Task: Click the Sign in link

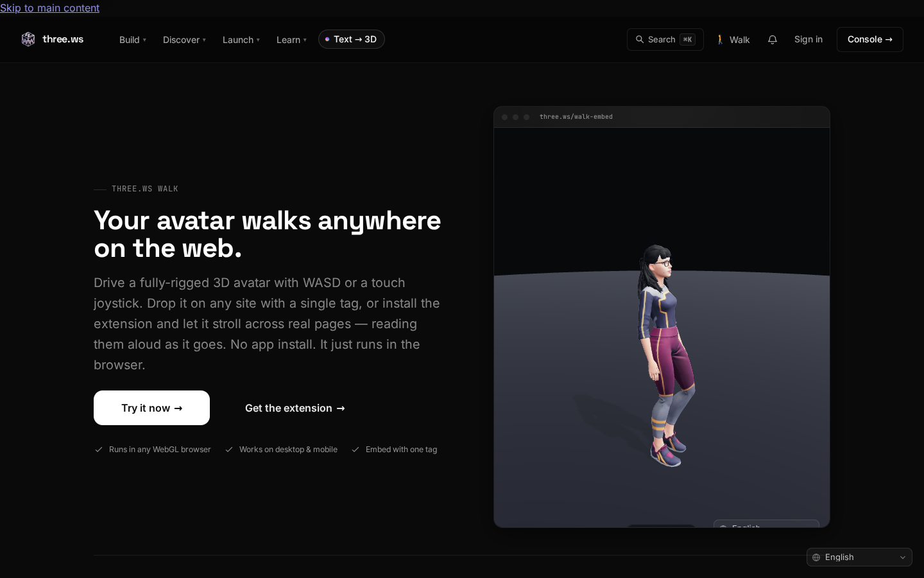Action: coord(809,39)
